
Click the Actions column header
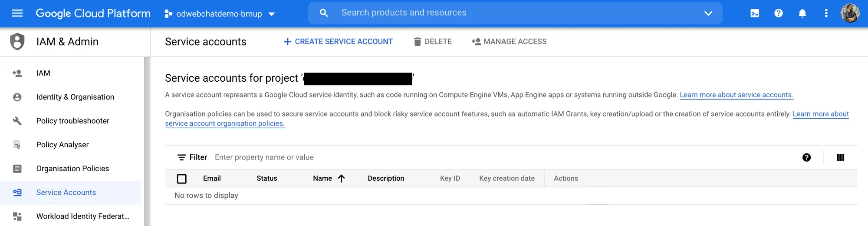coord(566,178)
